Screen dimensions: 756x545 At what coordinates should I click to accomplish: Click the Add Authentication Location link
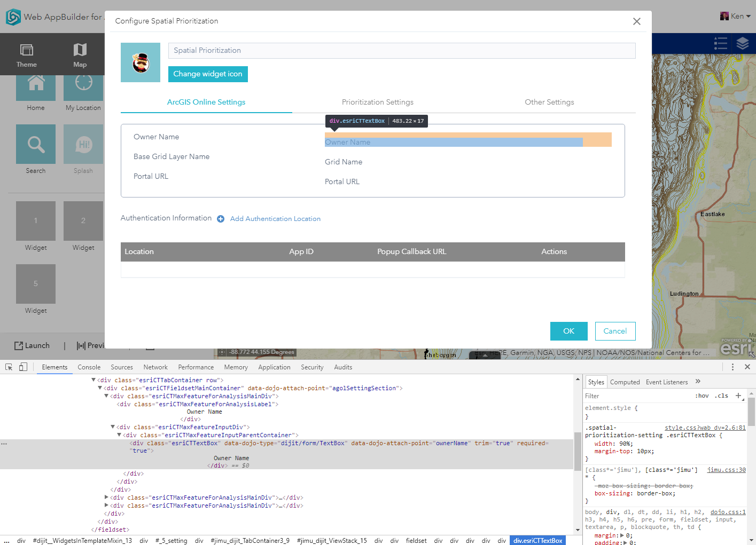pyautogui.click(x=275, y=219)
